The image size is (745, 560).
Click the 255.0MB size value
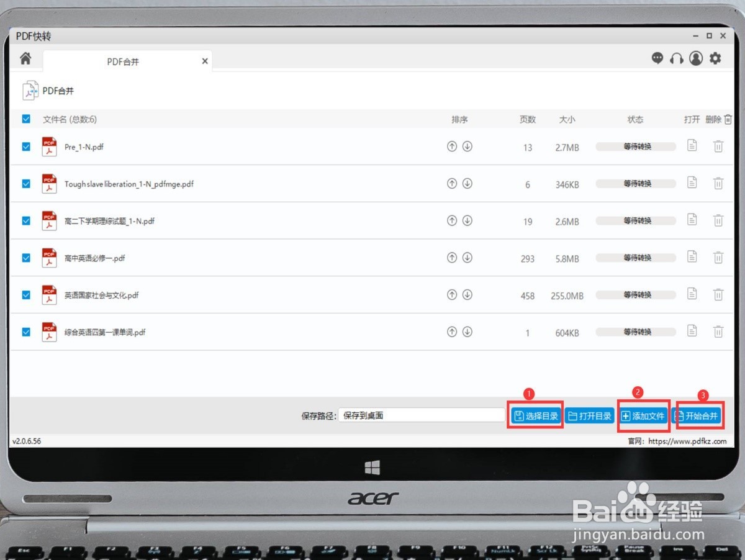567,296
